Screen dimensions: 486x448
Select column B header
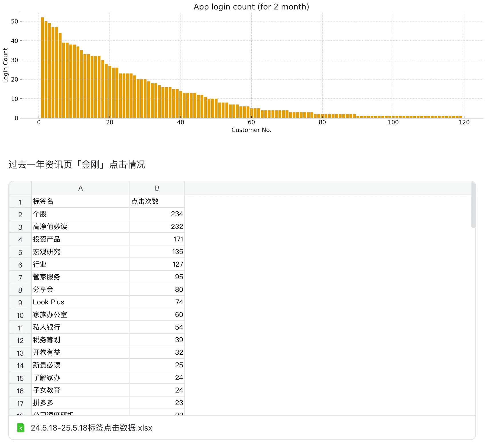157,188
